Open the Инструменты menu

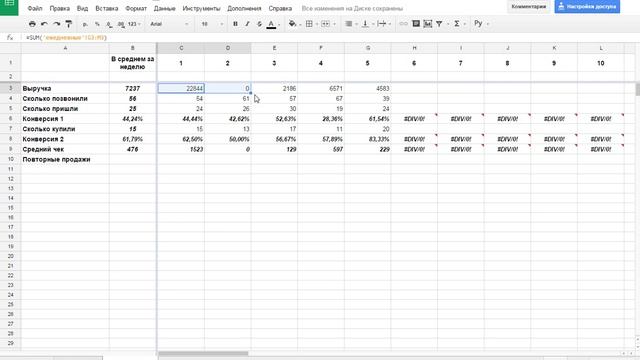pos(201,8)
